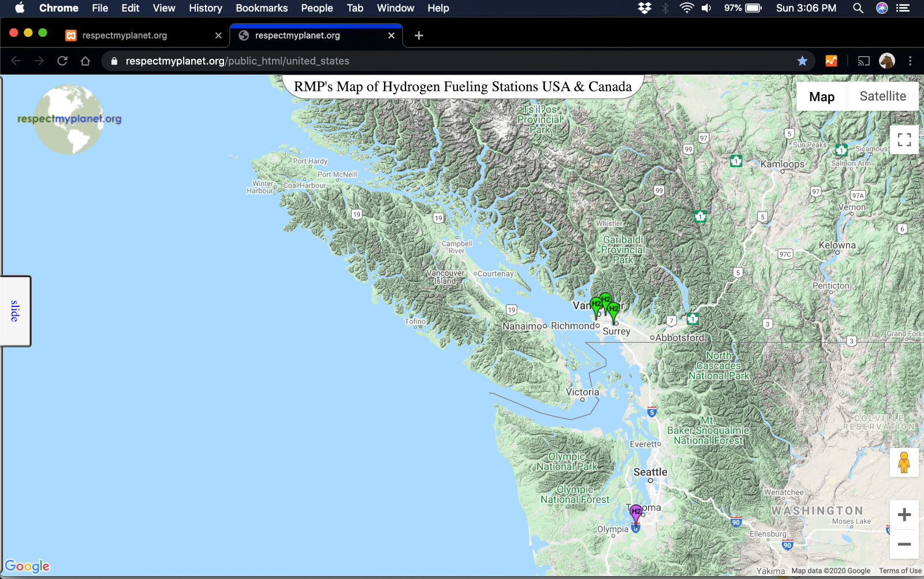The height and width of the screenshot is (579, 924).
Task: Select the Pegman street view icon
Action: click(x=904, y=462)
